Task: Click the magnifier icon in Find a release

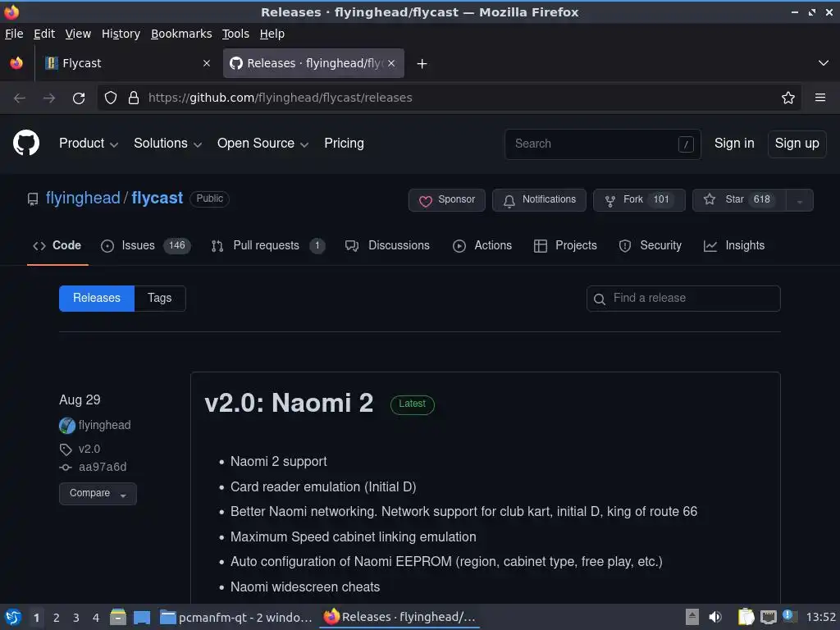Action: 600,299
